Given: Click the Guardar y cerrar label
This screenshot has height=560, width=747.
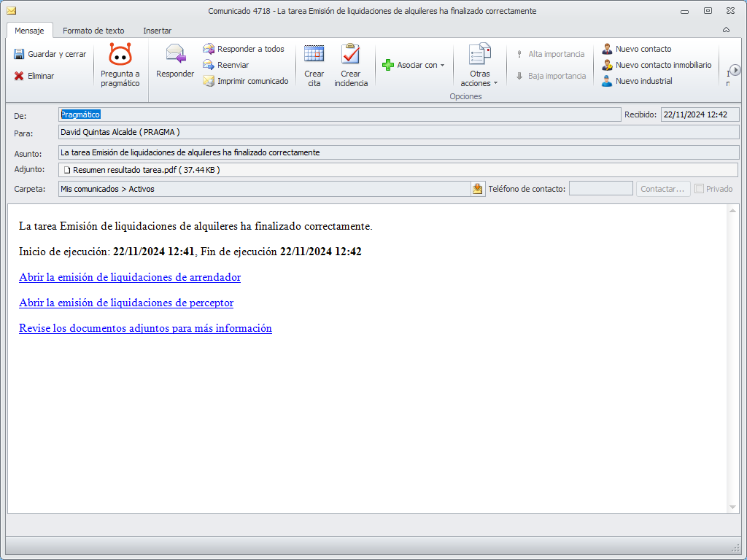Looking at the screenshot, I should point(57,54).
